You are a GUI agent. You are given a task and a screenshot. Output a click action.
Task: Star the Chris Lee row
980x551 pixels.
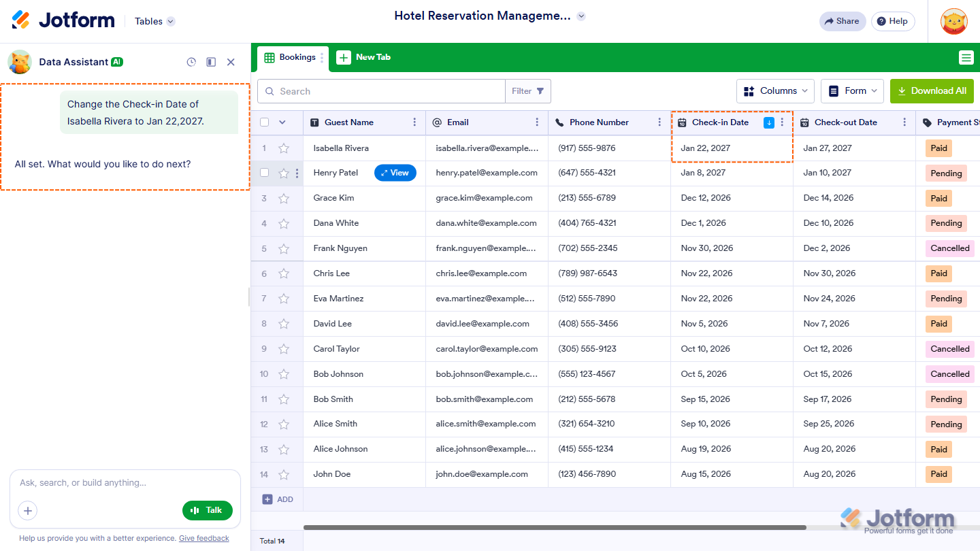click(284, 274)
